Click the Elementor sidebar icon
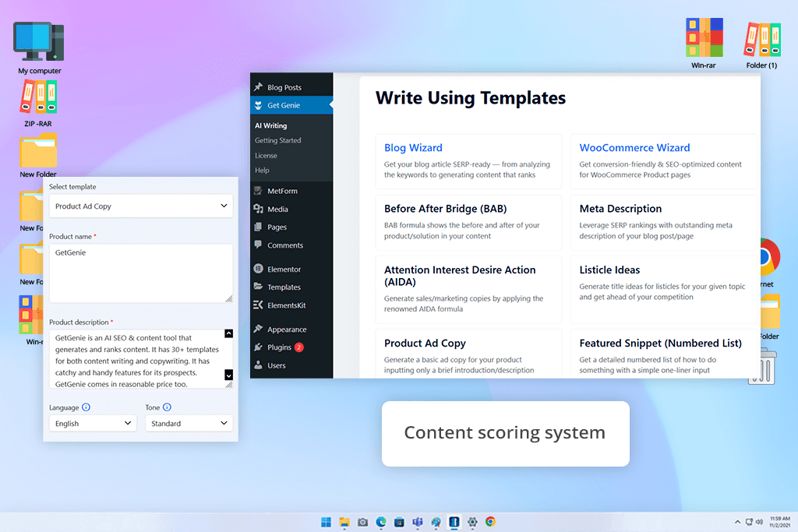This screenshot has height=532, width=798. pyautogui.click(x=259, y=269)
